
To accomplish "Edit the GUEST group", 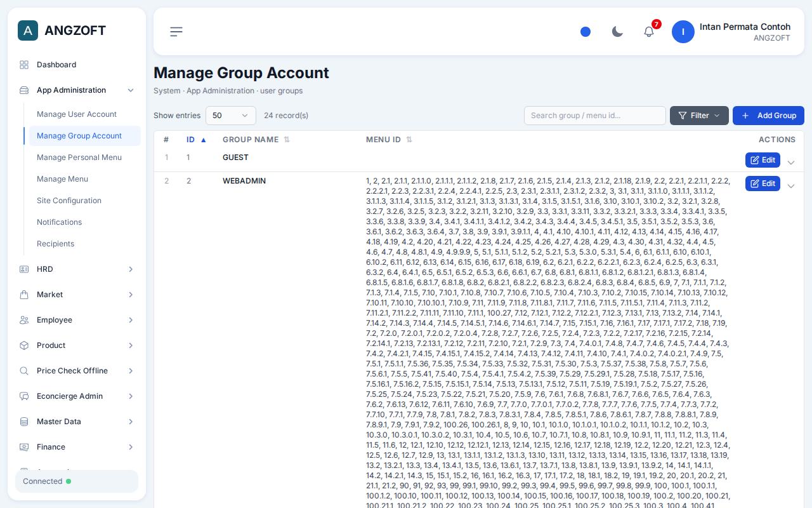I will coord(763,160).
